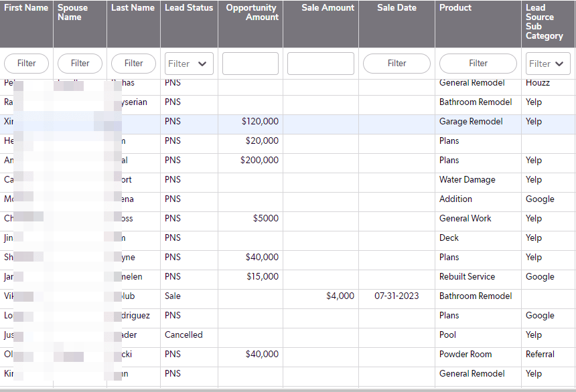This screenshot has height=392, width=576.
Task: Click the Spouse Name Filter button
Action: point(80,64)
